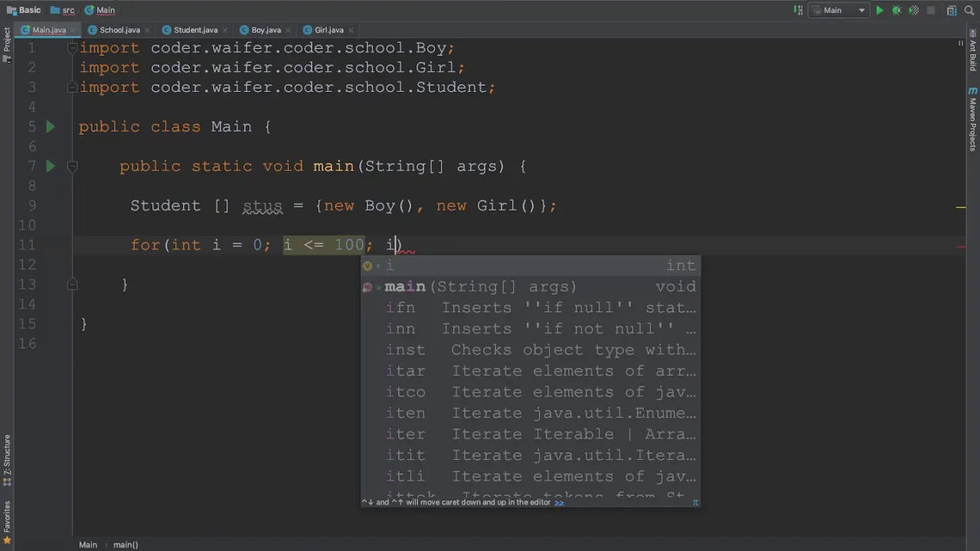Image resolution: width=980 pixels, height=551 pixels.
Task: Click the run gutter arrow beside main method
Action: 51,166
